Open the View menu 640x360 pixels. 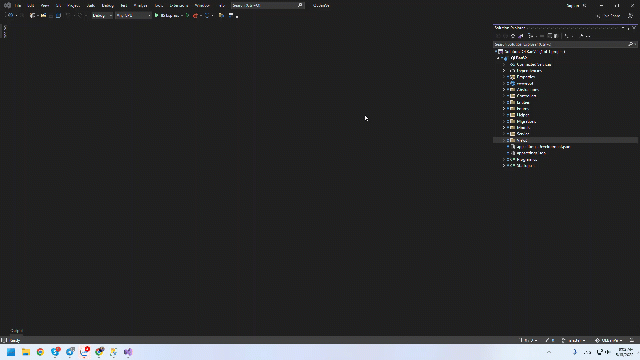pos(44,6)
